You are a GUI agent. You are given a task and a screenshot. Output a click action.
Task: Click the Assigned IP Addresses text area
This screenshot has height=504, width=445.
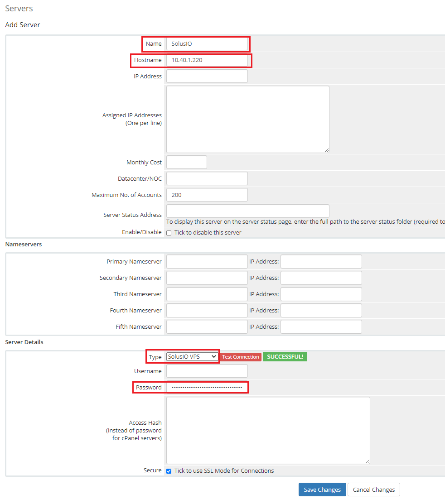point(247,119)
